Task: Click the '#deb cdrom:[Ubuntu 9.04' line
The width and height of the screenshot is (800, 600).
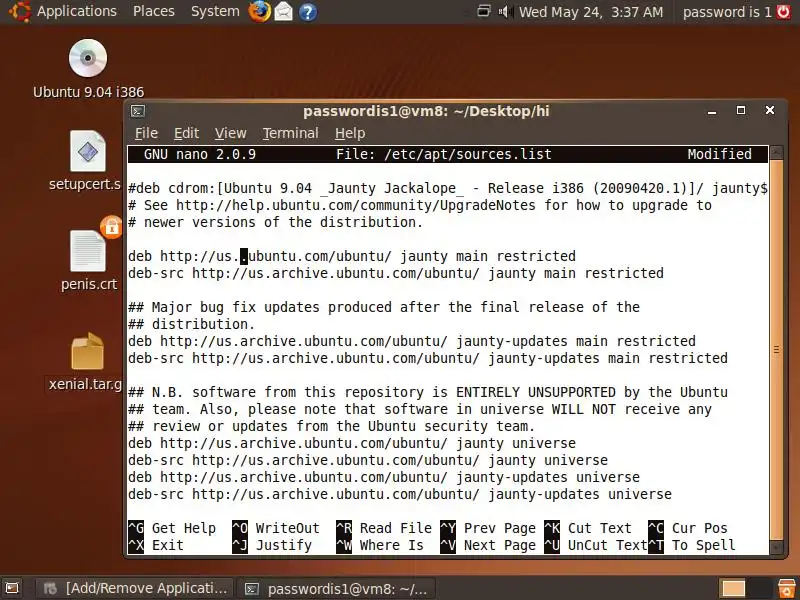Action: tap(448, 188)
